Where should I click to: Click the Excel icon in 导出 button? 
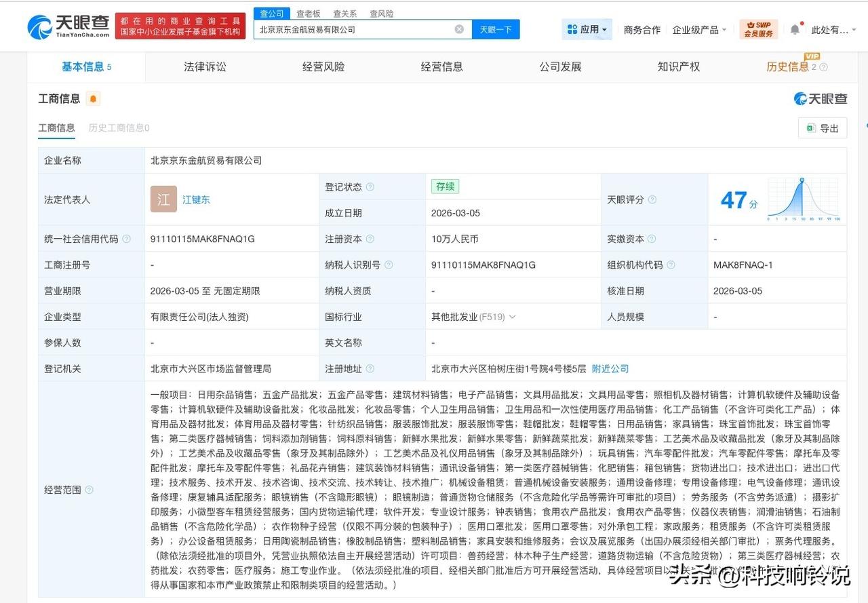[811, 128]
